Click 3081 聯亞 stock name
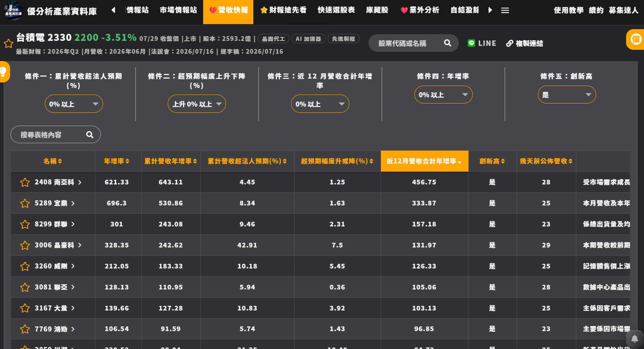The width and height of the screenshot is (644, 349). (51, 287)
